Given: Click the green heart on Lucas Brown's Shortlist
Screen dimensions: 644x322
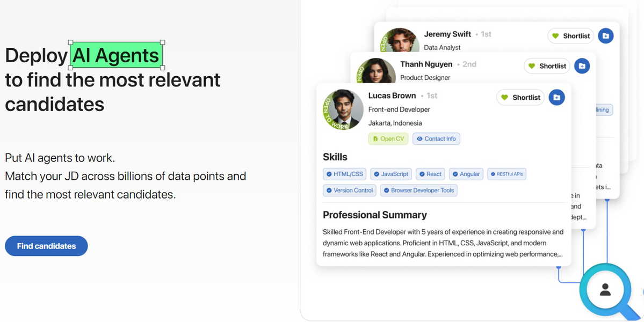Looking at the screenshot, I should point(504,97).
